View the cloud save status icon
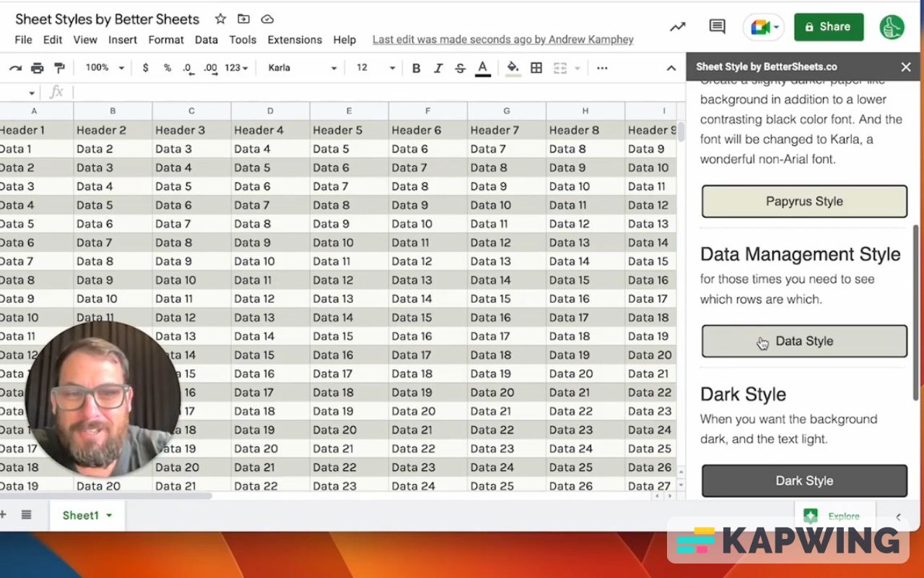 [267, 19]
